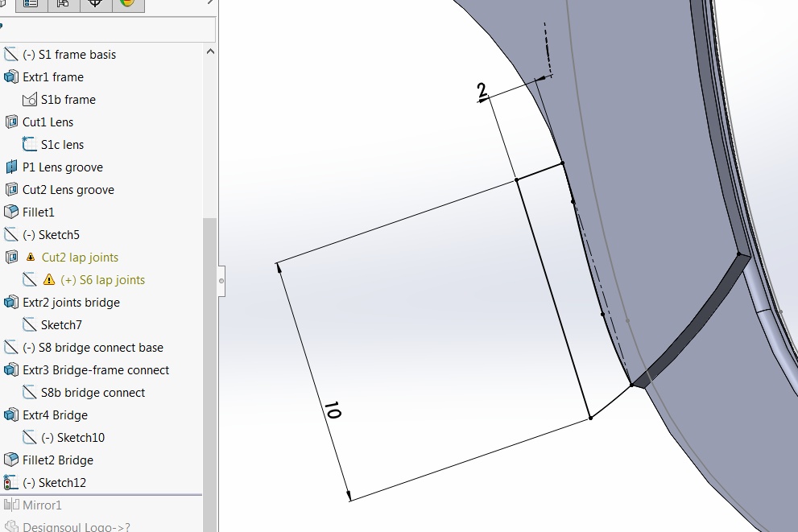Screen dimensions: 798x532
Task: Open the DisplayManager color sphere tab
Action: click(x=127, y=4)
